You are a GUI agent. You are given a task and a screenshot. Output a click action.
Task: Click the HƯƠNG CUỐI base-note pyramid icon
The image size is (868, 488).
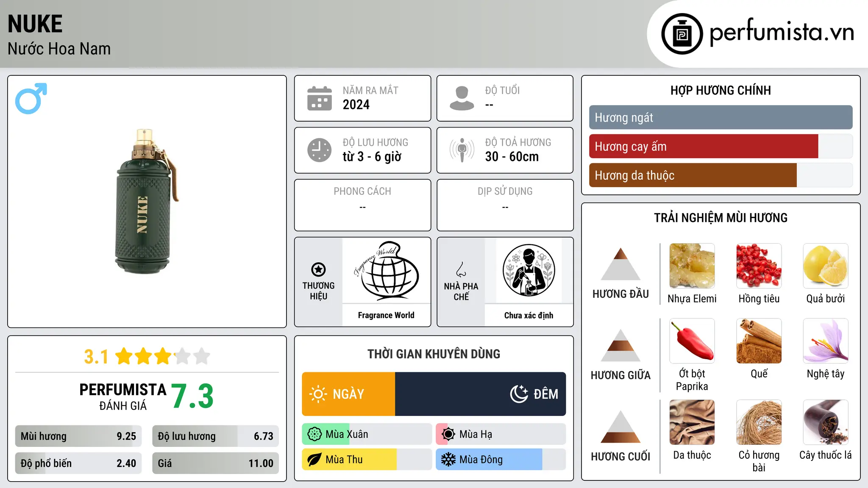click(x=620, y=427)
